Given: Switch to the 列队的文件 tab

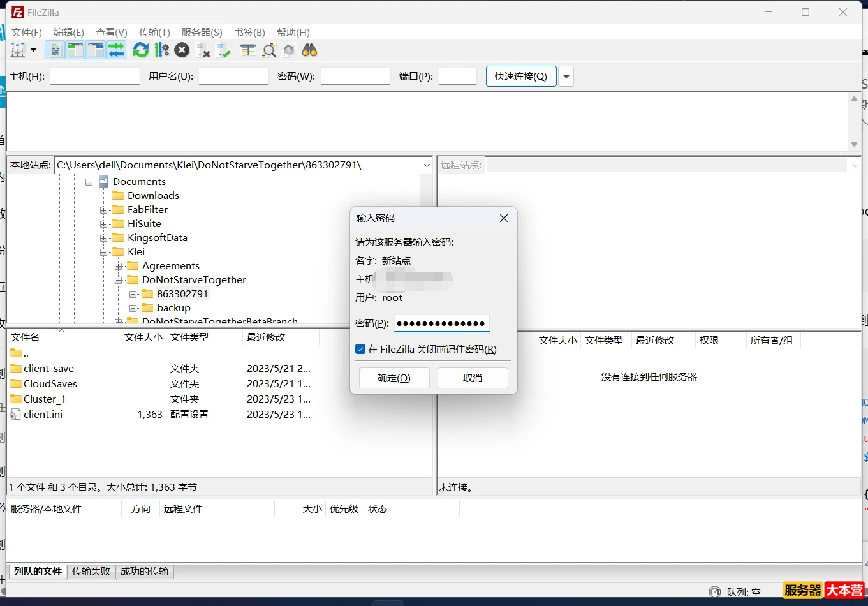Looking at the screenshot, I should (38, 572).
